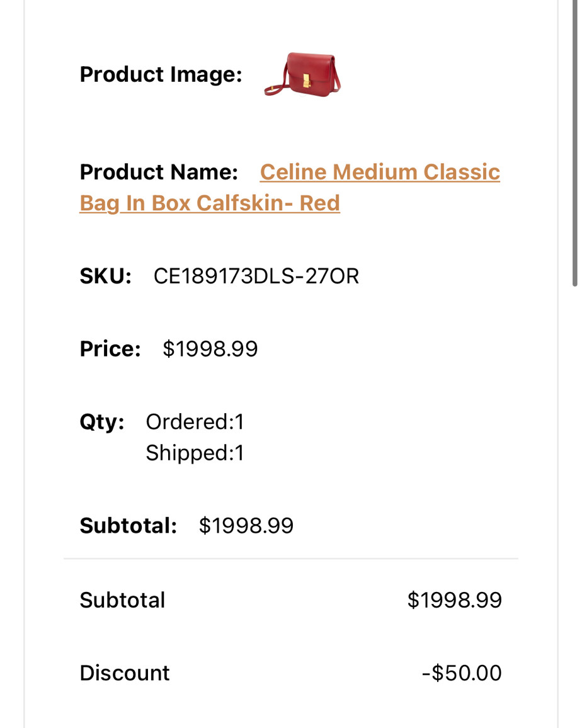Click the bold 'Subtotal:' item label
Screen dimensions: 582x728
[128, 526]
